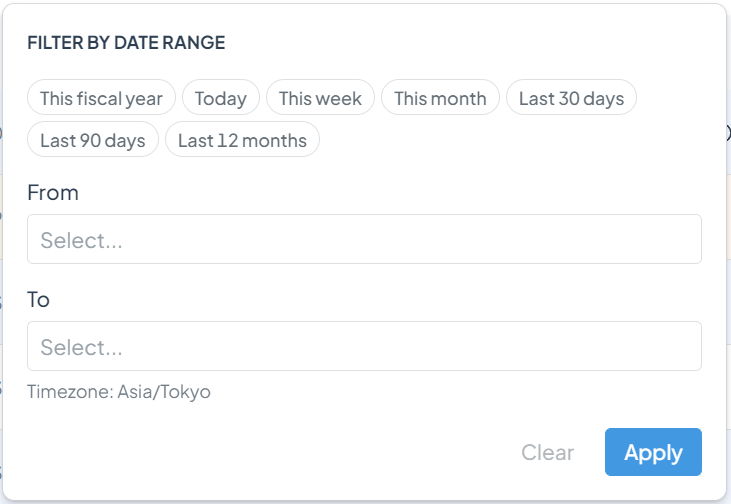The width and height of the screenshot is (731, 504).
Task: Select the This fiscal year preset
Action: (101, 97)
